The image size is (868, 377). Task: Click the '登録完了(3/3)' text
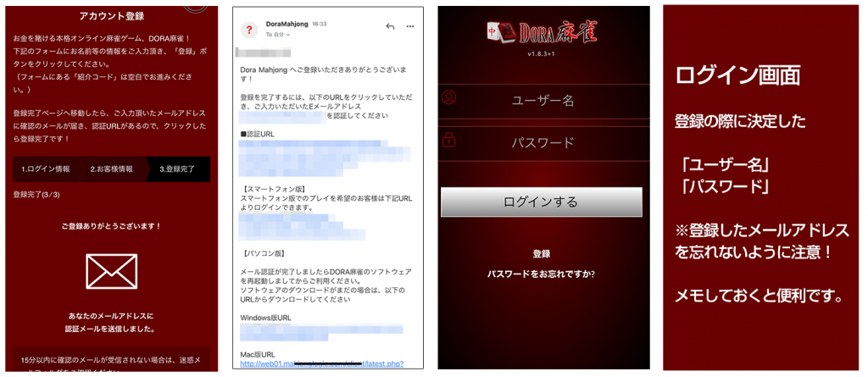point(36,194)
